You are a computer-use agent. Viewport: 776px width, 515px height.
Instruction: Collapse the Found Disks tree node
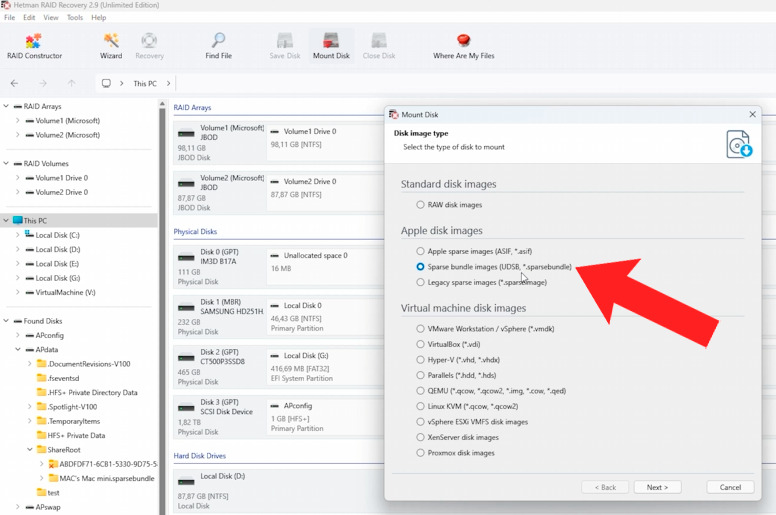pos(6,321)
